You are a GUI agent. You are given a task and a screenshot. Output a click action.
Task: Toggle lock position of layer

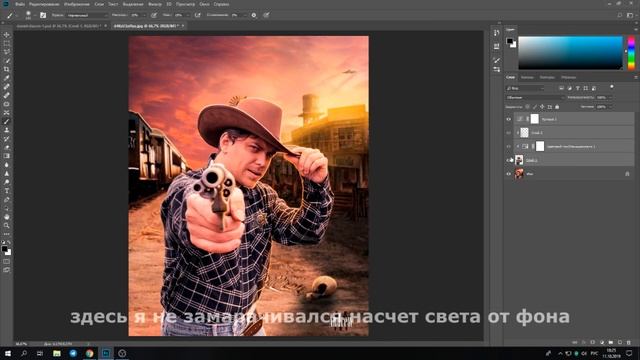(542, 107)
